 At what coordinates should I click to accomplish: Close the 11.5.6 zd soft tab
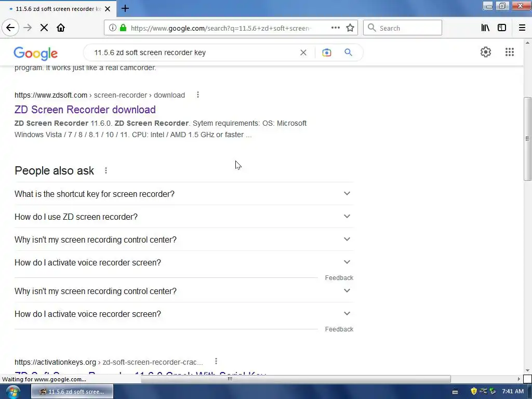108,9
